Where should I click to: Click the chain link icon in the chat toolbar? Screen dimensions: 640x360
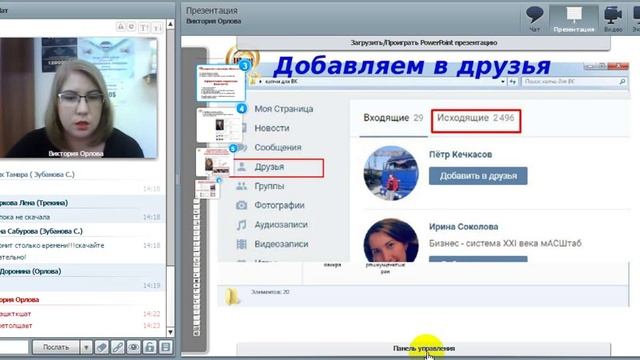118,347
